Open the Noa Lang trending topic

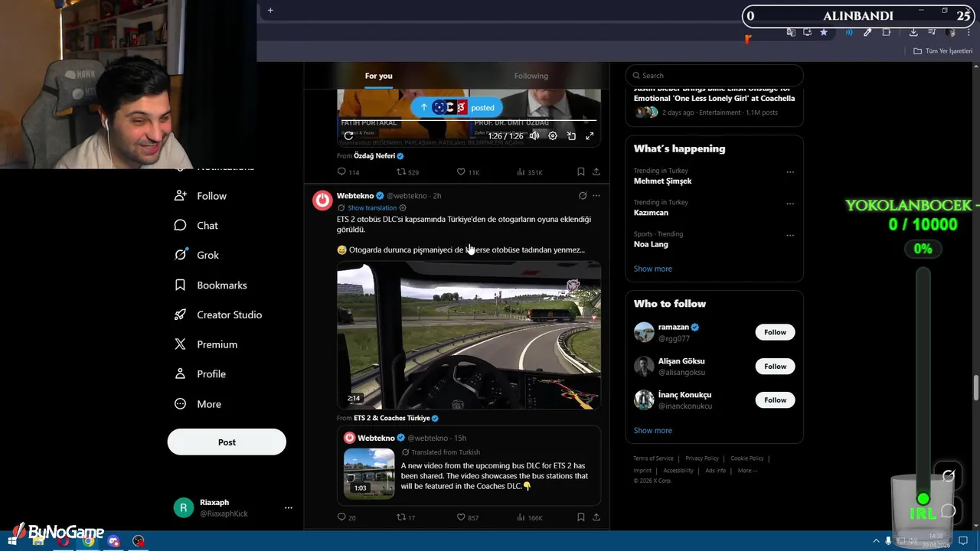(x=651, y=244)
